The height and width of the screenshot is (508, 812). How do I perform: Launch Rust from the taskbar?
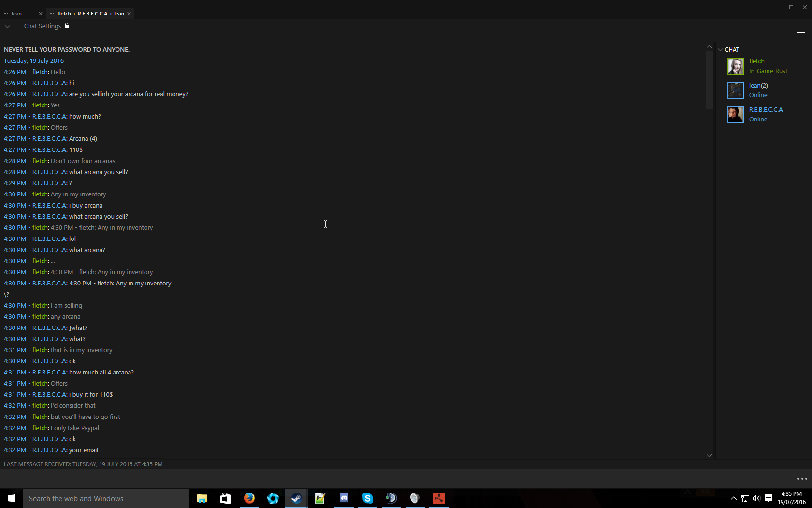[438, 498]
